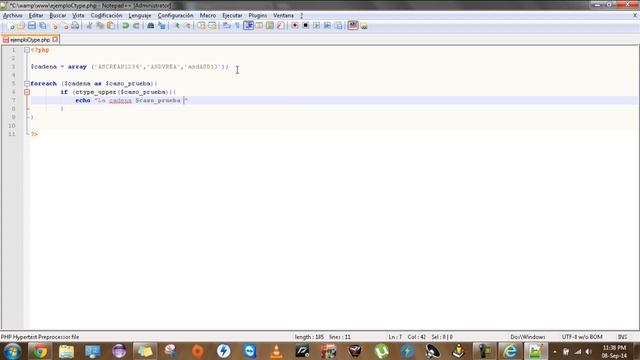Toggle Show All Characters pilcrow icon
This screenshot has height=360, width=640.
(237, 26)
